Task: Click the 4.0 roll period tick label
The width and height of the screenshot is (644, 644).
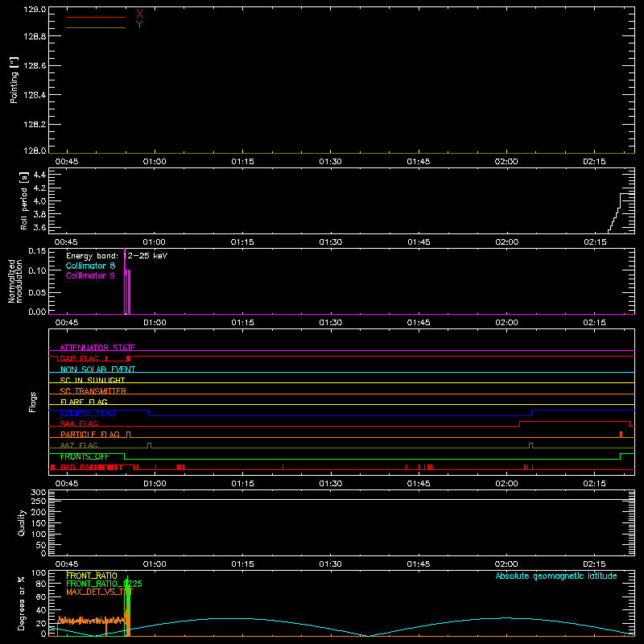Action: point(39,201)
